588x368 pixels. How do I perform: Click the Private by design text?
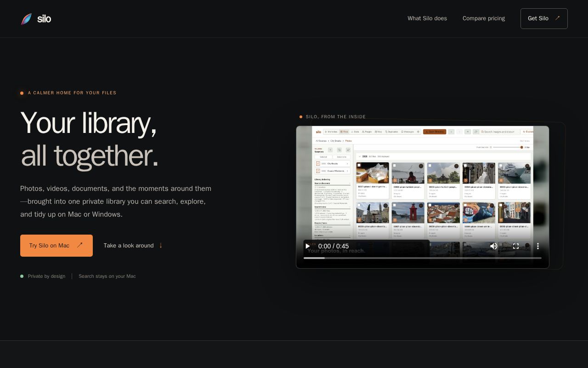[x=46, y=276]
